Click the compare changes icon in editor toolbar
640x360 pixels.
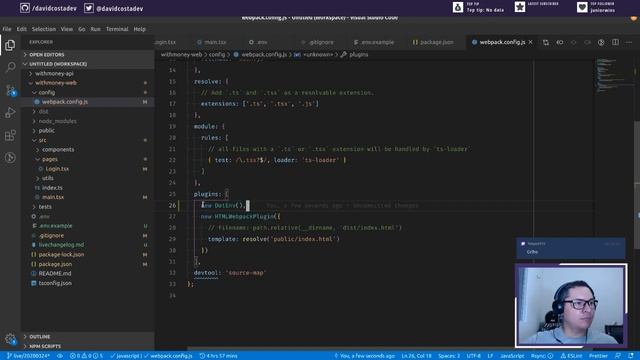click(546, 42)
